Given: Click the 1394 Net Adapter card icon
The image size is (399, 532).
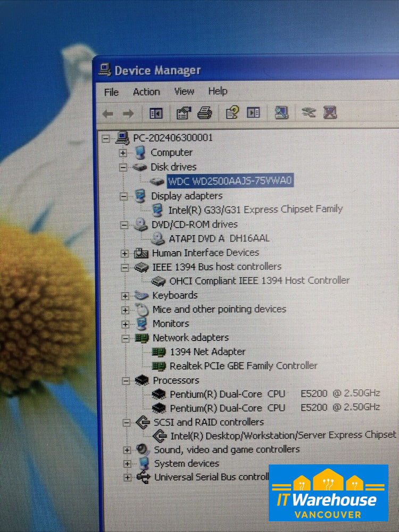Looking at the screenshot, I should [x=159, y=352].
